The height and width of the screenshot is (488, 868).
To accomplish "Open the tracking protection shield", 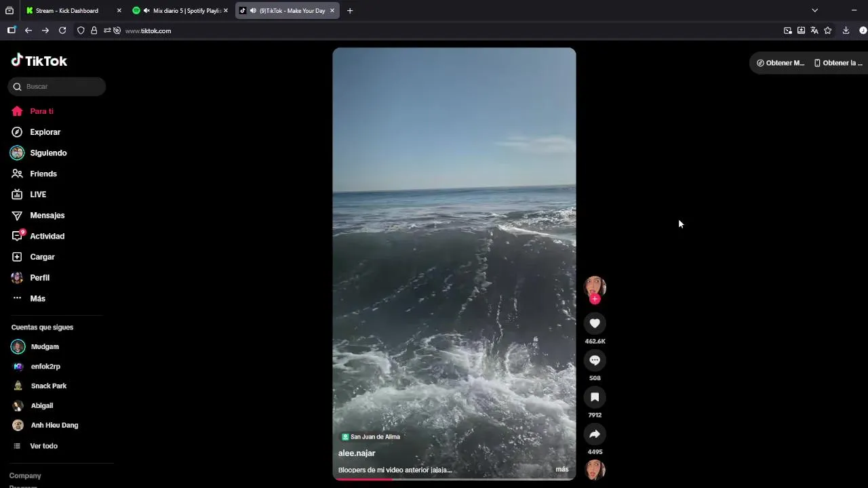I will pos(81,30).
